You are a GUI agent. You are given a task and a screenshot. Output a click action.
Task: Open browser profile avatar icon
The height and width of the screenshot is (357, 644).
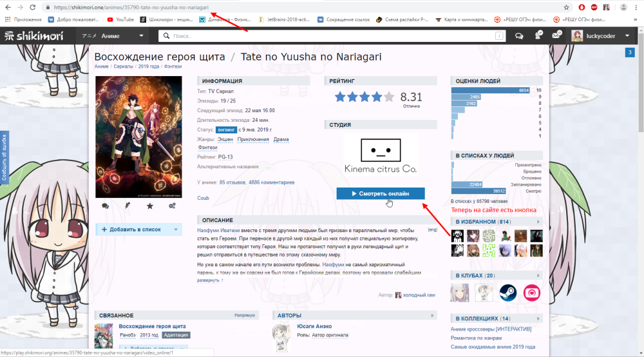tap(623, 7)
